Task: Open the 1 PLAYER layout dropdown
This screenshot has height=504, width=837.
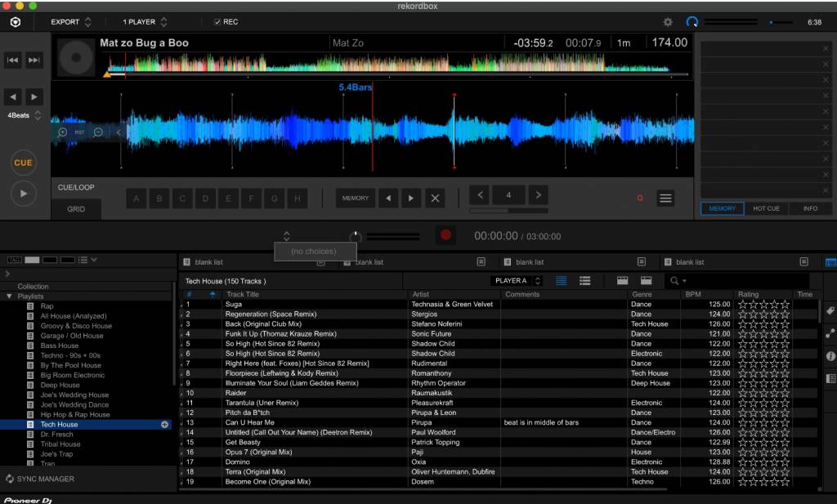Action: point(145,22)
